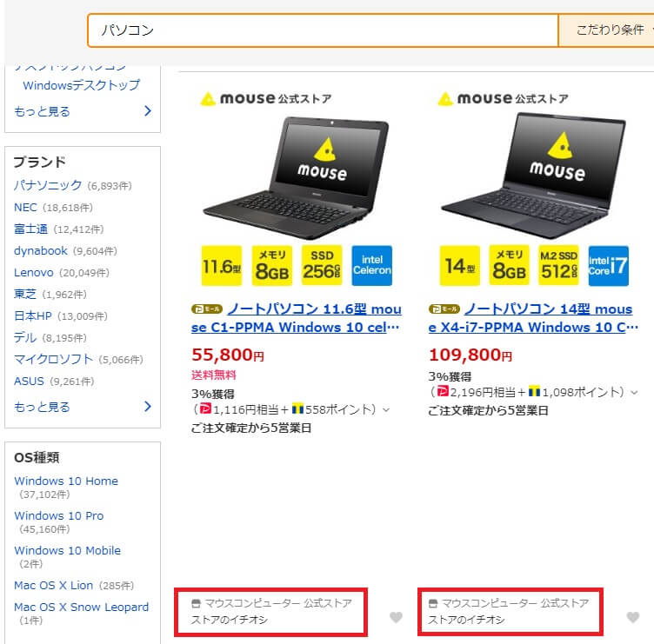The image size is (654, 644).
Task: Filter by 東芝 brand
Action: click(x=25, y=295)
